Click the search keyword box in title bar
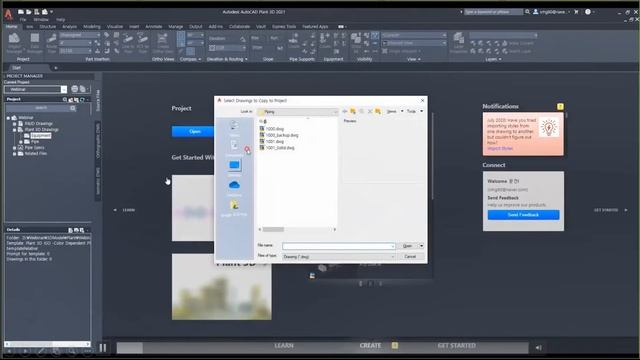The width and height of the screenshot is (640, 360). [493, 12]
